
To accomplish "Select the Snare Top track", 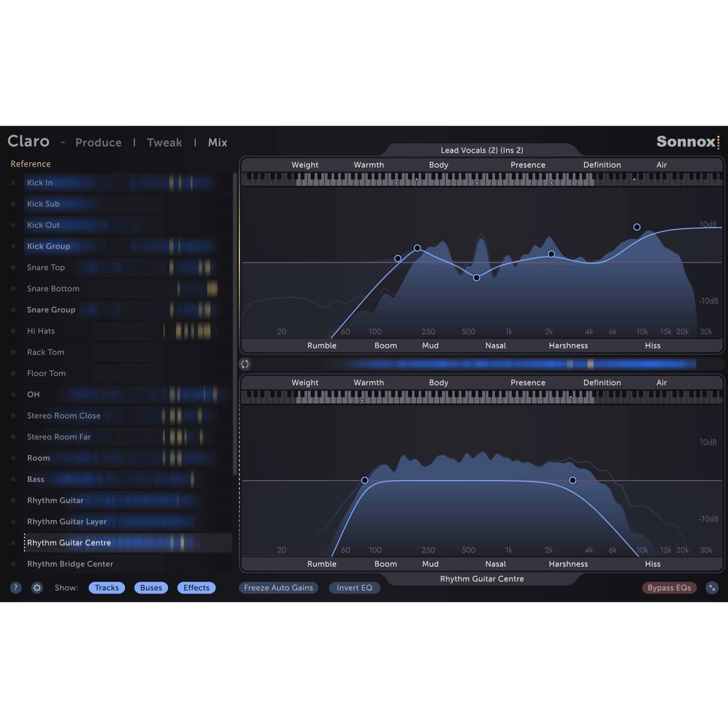I will (46, 268).
